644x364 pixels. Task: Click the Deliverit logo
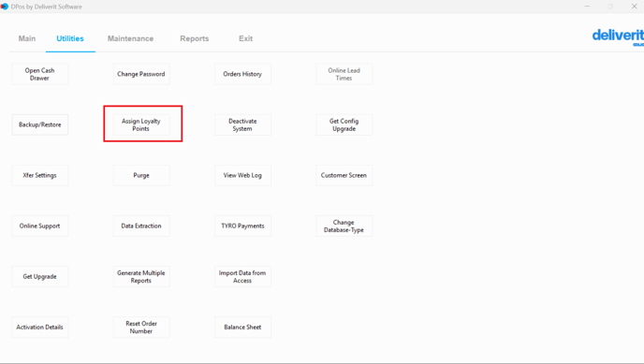[x=618, y=36]
